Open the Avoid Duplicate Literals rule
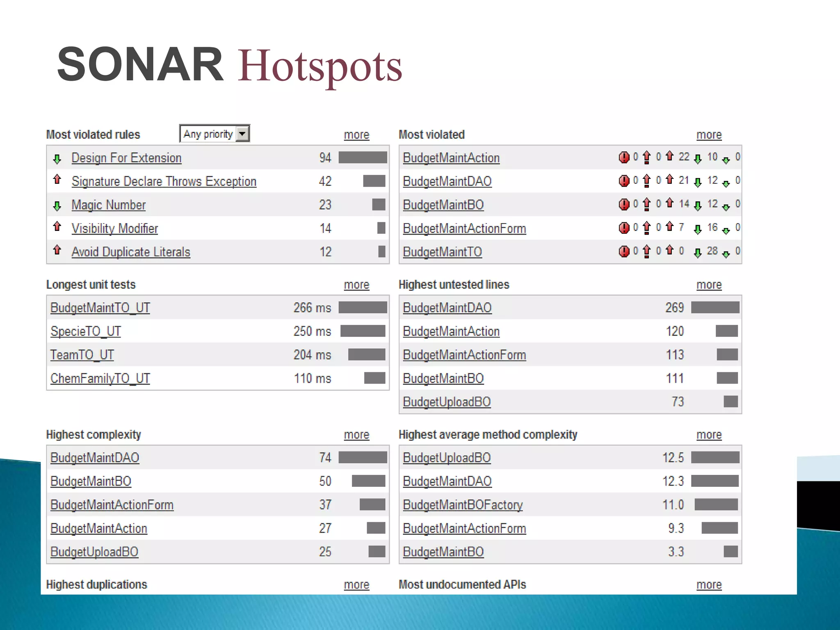 pos(131,252)
